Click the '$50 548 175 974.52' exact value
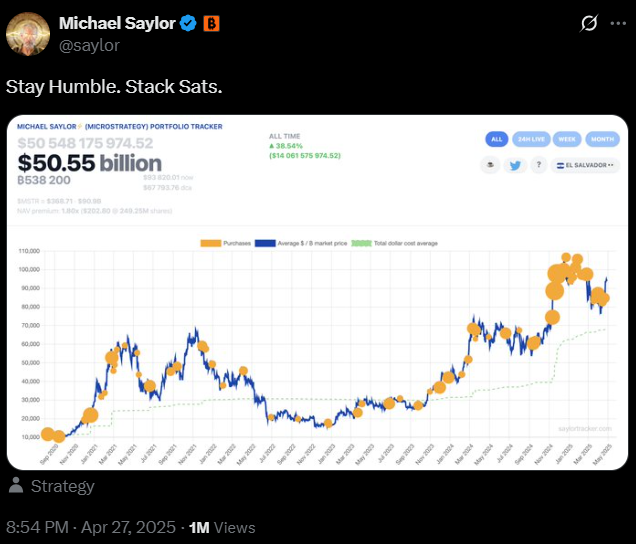This screenshot has width=636, height=544. (85, 143)
